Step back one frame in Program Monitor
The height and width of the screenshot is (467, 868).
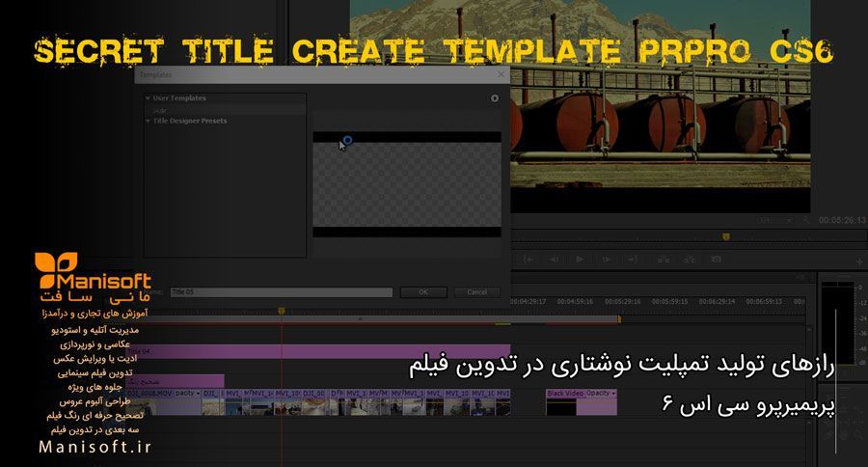pos(555,259)
